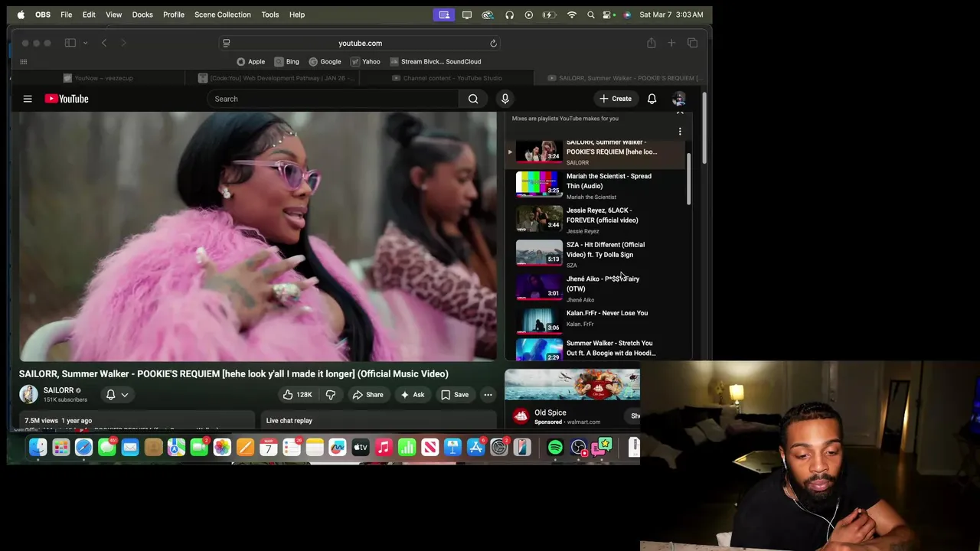980x551 pixels.
Task: Open the Old Spice sponsored ad
Action: (x=572, y=399)
